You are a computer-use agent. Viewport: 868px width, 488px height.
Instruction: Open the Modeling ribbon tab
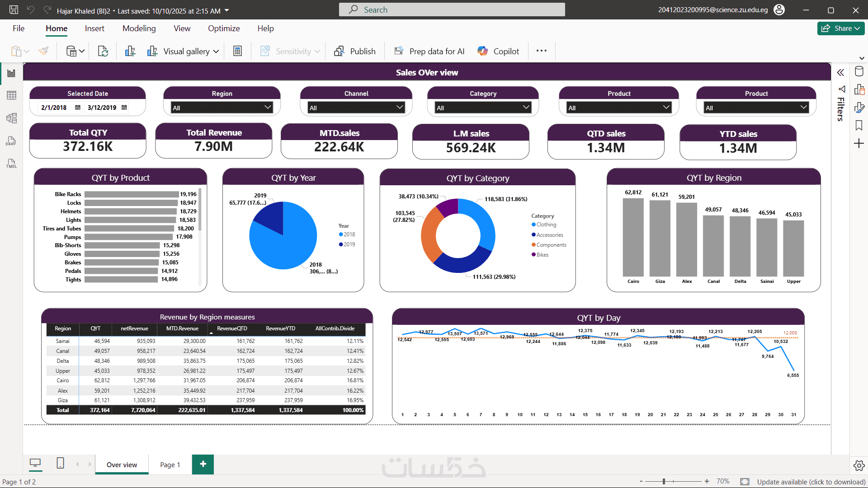(x=139, y=28)
